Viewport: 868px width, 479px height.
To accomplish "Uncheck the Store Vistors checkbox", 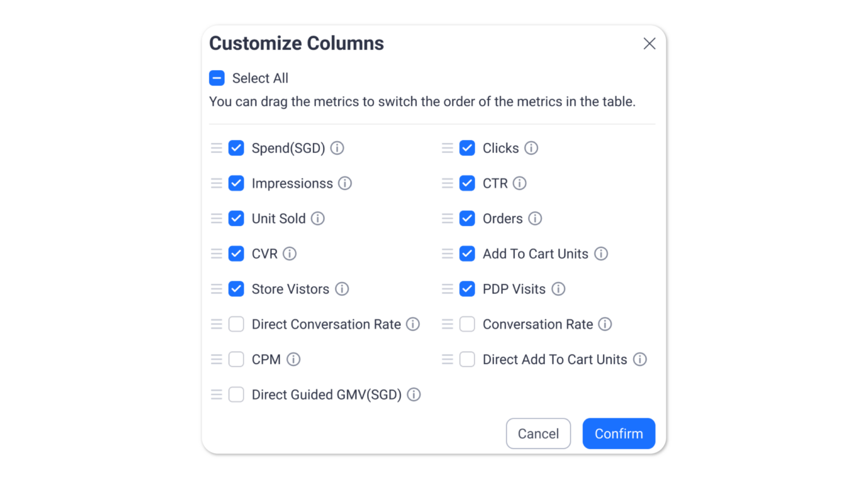I will [236, 289].
